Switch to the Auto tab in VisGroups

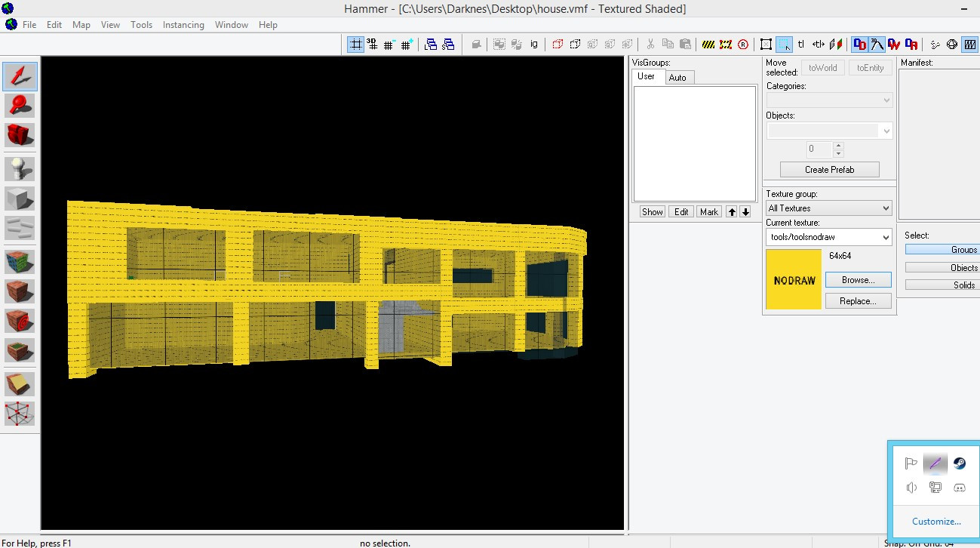coord(677,76)
